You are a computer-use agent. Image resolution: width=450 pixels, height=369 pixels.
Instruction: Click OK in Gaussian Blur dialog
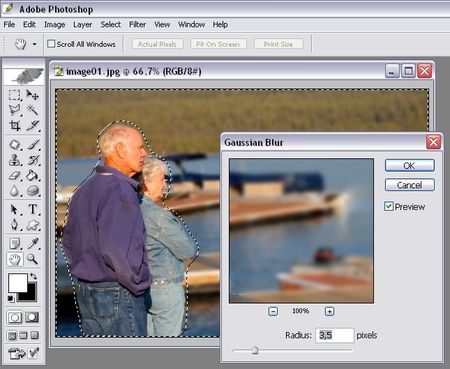click(410, 166)
